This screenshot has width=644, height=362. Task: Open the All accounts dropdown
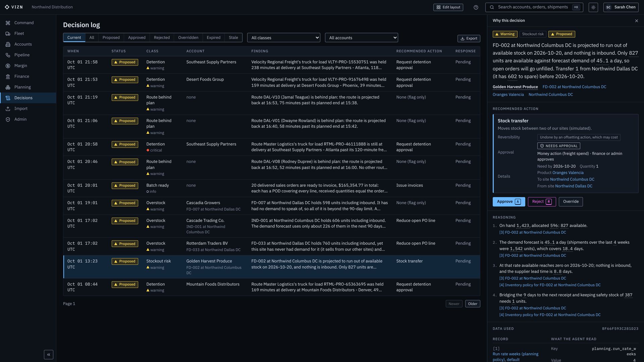coord(361,38)
